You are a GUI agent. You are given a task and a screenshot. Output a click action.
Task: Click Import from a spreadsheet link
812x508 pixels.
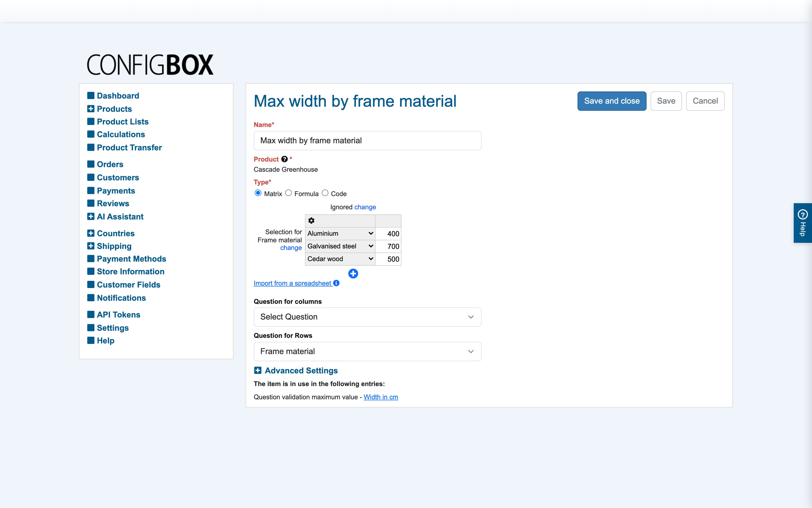tap(292, 283)
